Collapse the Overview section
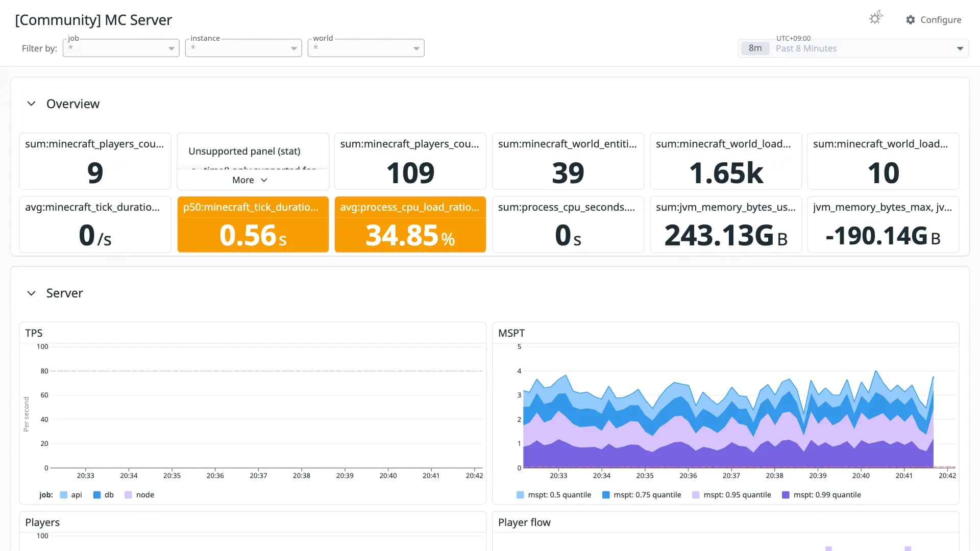Viewport: 980px width, 551px height. 31,104
